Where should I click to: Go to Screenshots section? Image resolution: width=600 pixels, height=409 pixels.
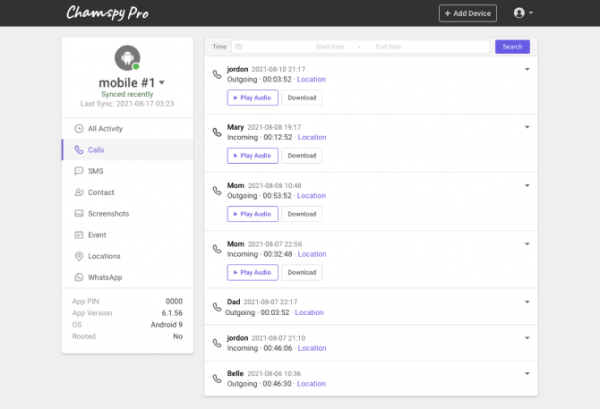(x=127, y=213)
